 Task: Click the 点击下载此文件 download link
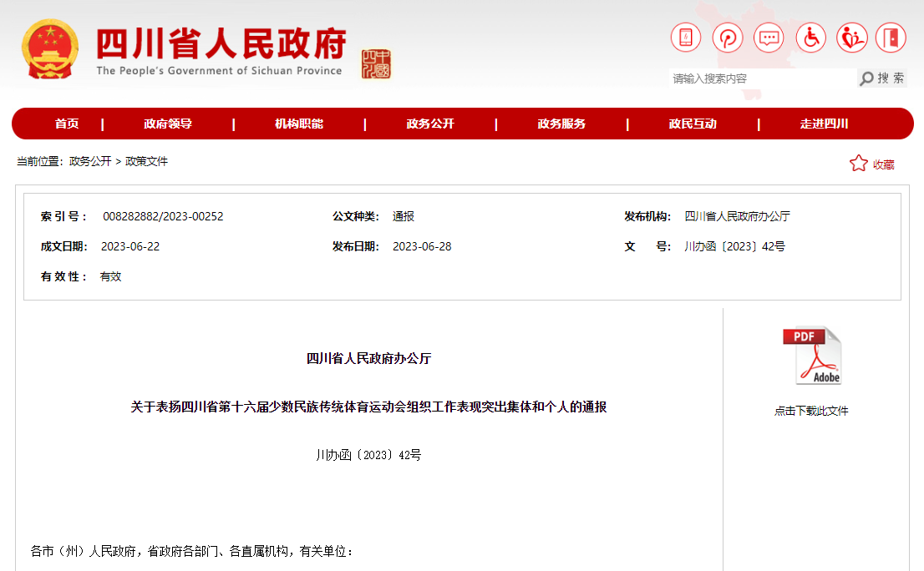pyautogui.click(x=811, y=411)
